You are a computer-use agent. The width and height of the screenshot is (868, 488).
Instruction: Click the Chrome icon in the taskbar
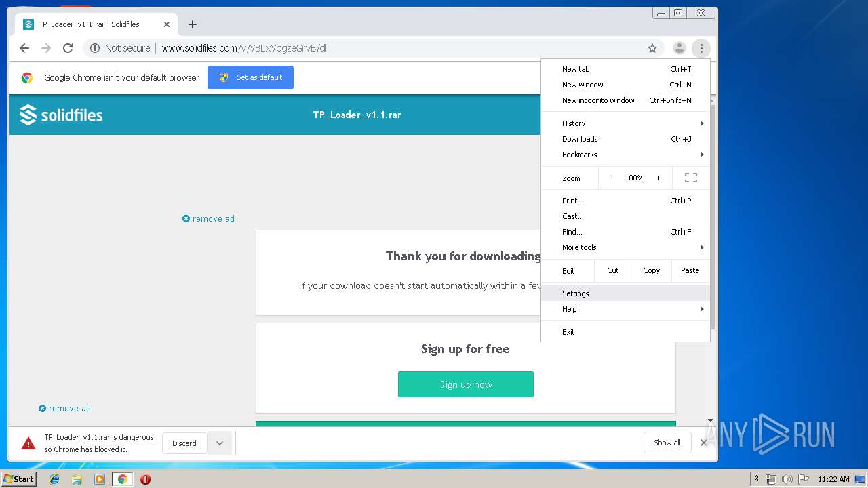pos(122,479)
